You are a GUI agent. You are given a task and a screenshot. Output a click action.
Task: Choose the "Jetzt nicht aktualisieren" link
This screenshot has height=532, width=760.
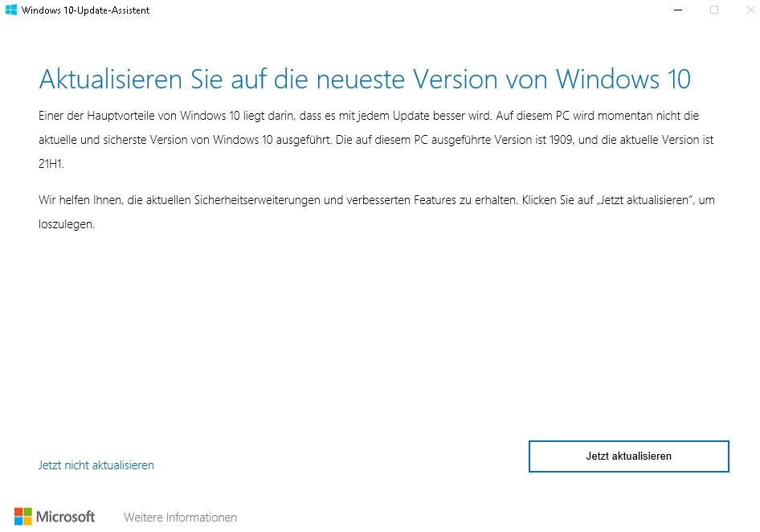tap(96, 465)
